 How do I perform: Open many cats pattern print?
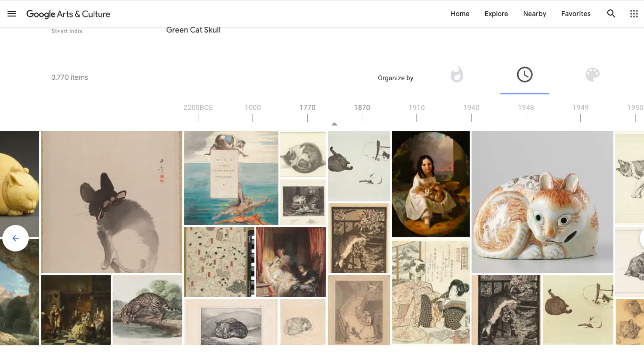pos(219,262)
